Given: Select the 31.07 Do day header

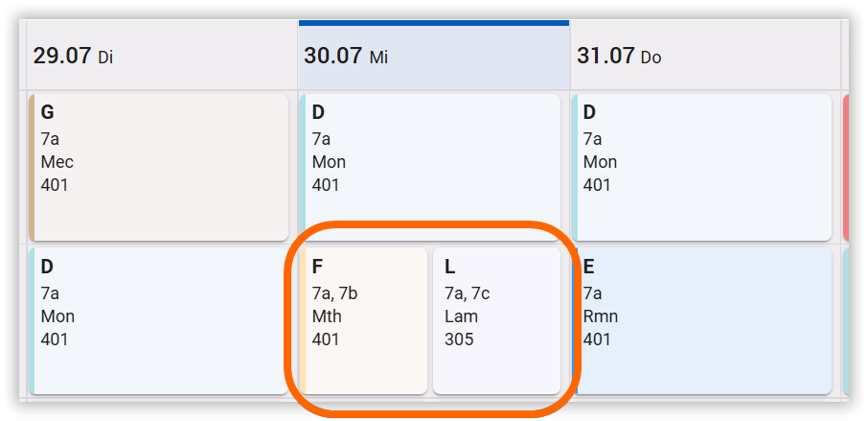Looking at the screenshot, I should [619, 56].
